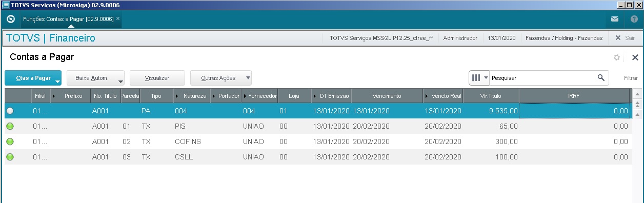644x203 pixels.
Task: Click the Visualizar button
Action: [157, 78]
